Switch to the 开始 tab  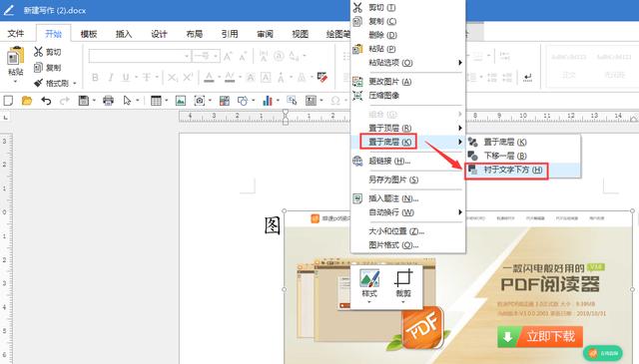tap(53, 33)
